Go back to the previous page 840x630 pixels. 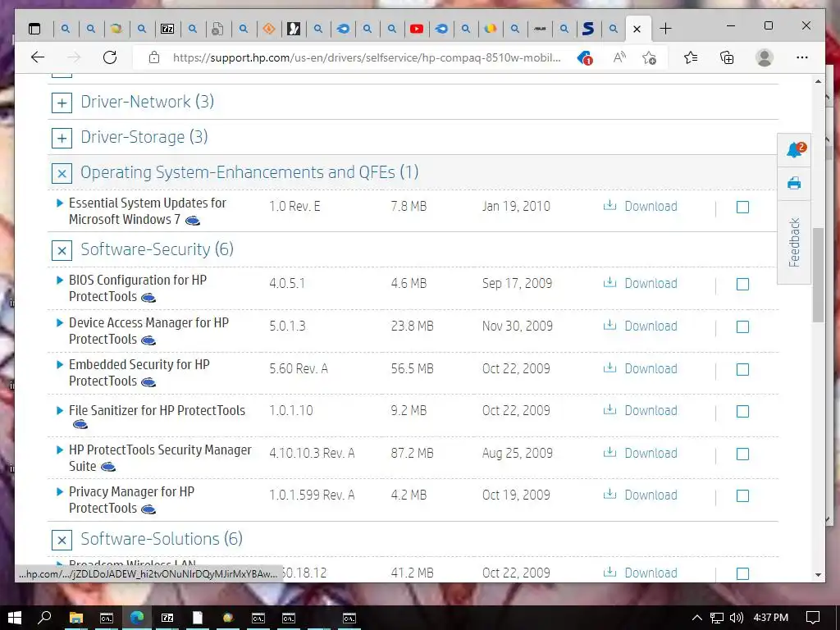click(x=37, y=57)
